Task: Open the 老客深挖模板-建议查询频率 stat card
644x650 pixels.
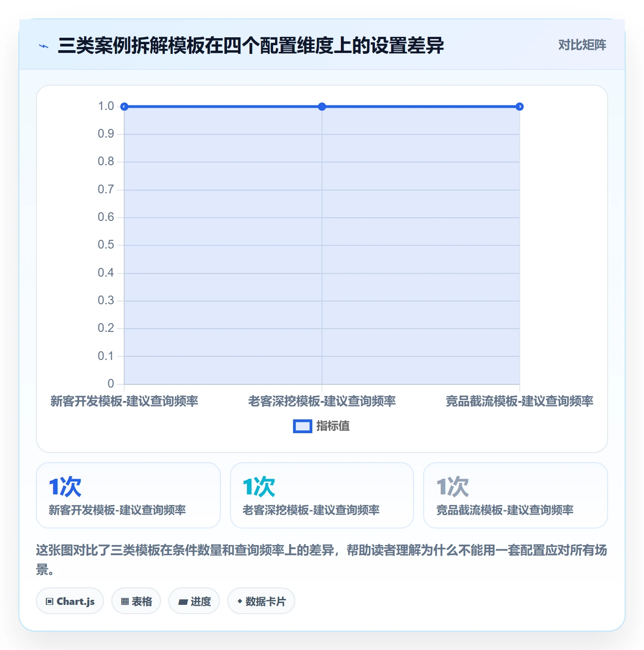Action: (x=322, y=495)
